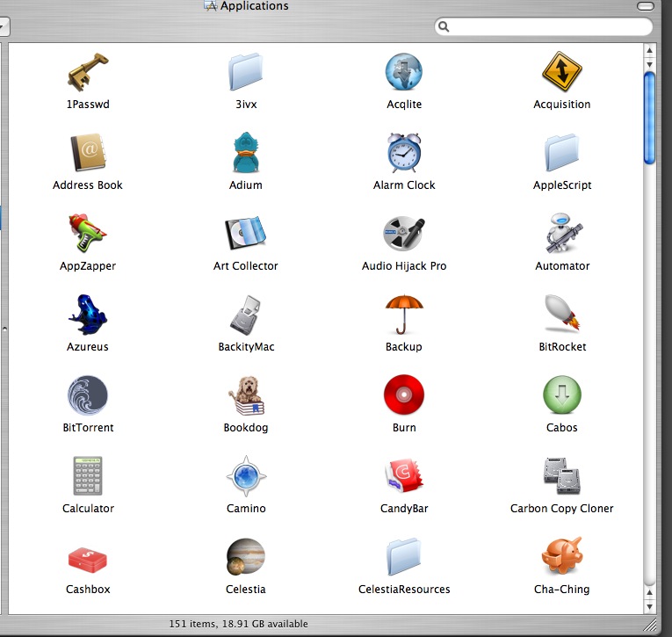Click the top scroll up arrow
Image resolution: width=672 pixels, height=637 pixels.
click(650, 50)
